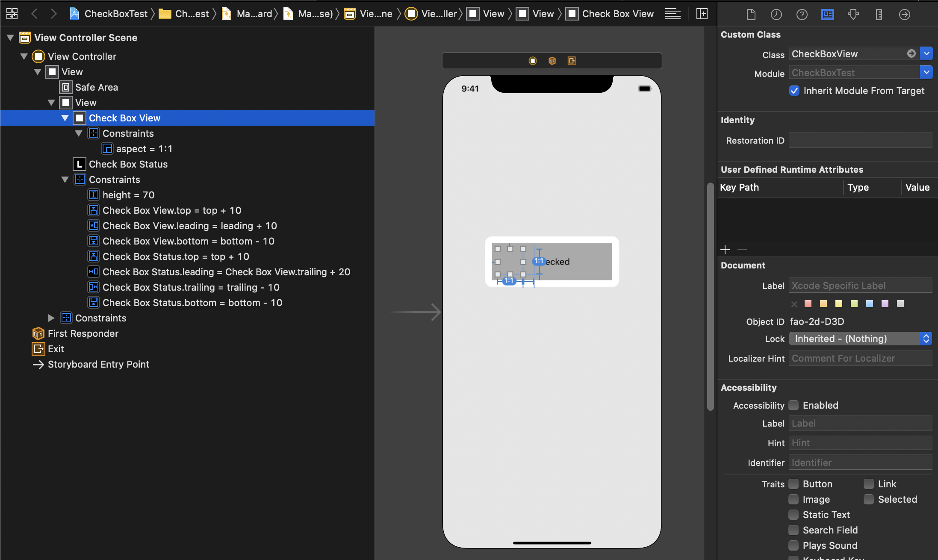Uncheck Inherit Module From Target
The width and height of the screenshot is (938, 560).
point(794,91)
